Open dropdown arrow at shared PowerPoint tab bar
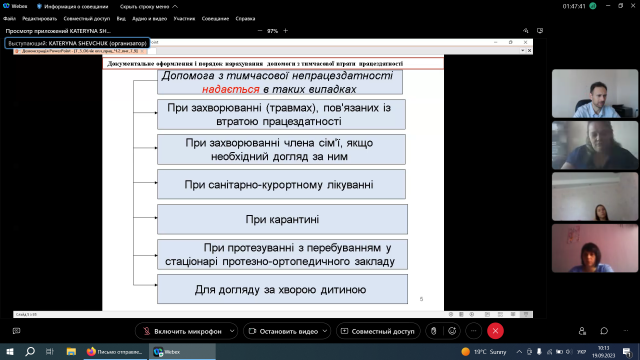Viewport: 640px width, 360px height. pyautogui.click(x=522, y=51)
